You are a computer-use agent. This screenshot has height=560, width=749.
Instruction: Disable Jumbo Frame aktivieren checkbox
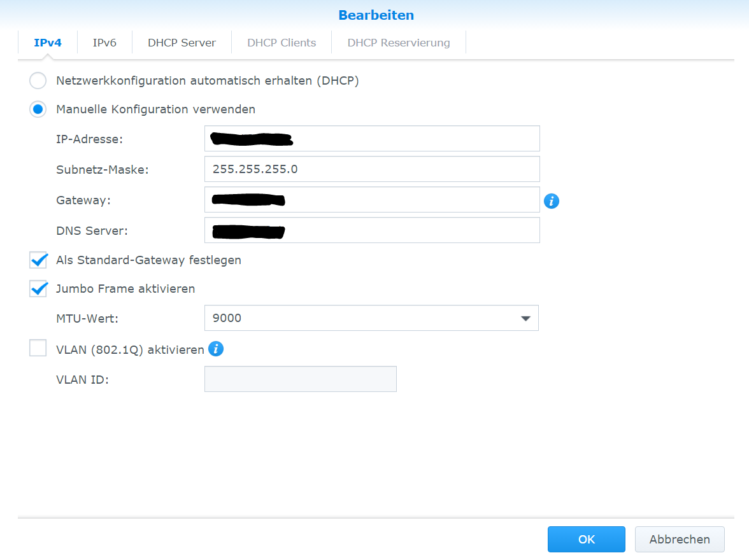(38, 289)
